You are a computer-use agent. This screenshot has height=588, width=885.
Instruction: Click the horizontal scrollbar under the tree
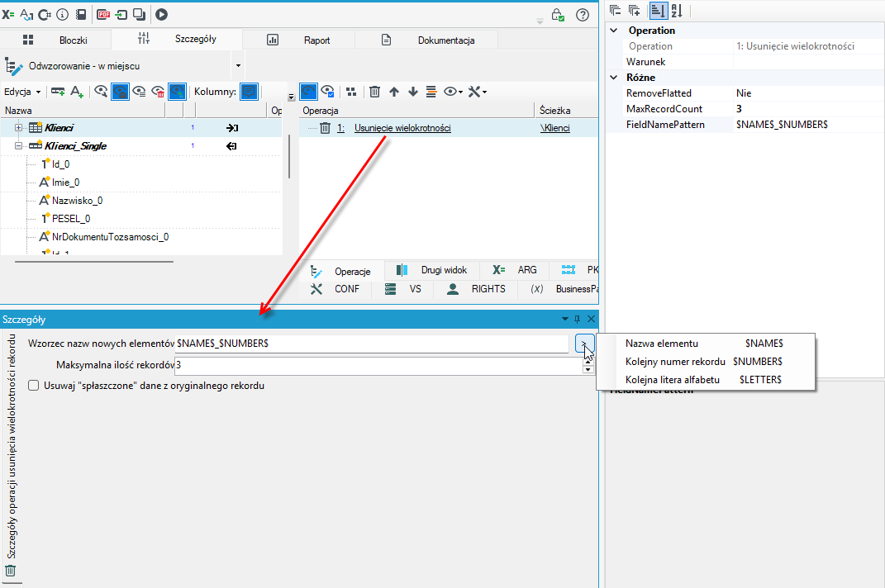tap(94, 262)
